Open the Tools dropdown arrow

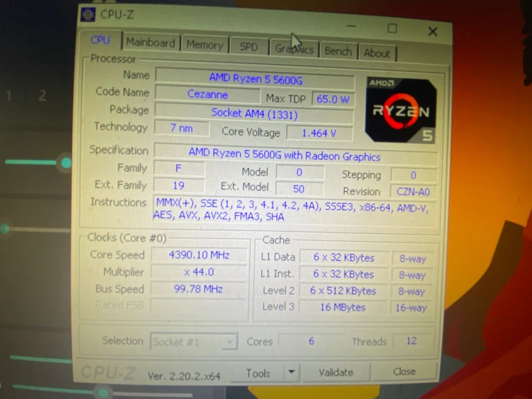click(x=291, y=372)
